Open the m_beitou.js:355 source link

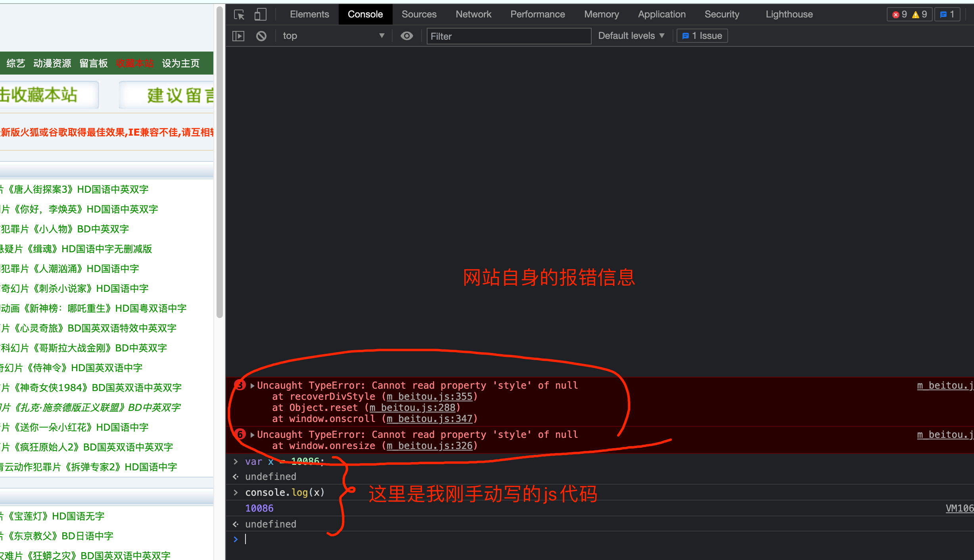[429, 397]
